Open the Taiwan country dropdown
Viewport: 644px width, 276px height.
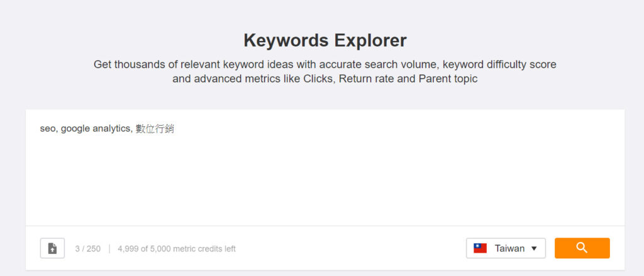[506, 248]
